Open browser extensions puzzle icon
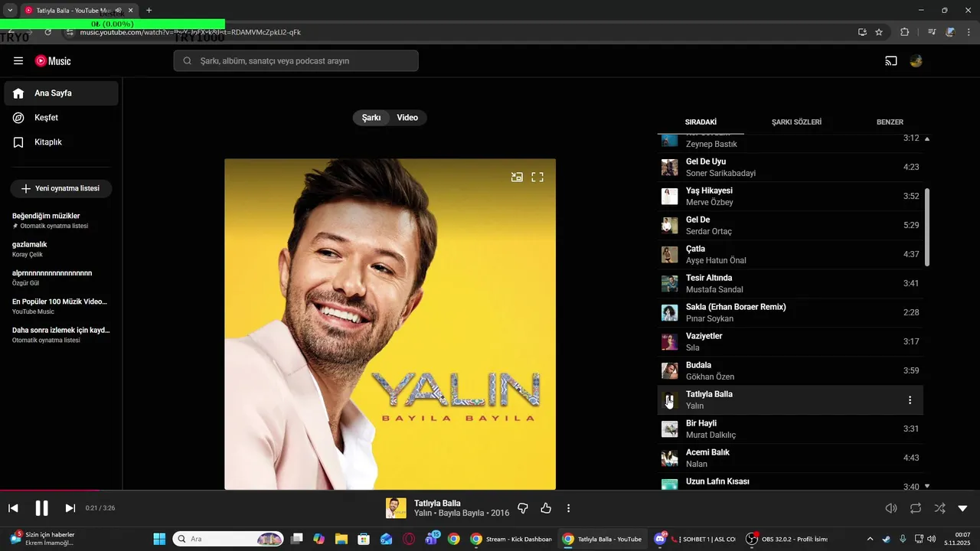This screenshot has width=980, height=551. tap(904, 32)
